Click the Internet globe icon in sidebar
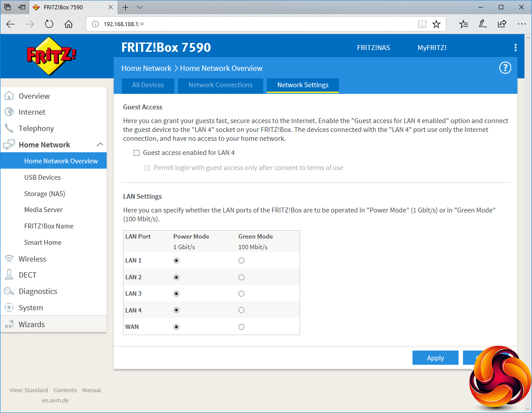Image resolution: width=532 pixels, height=413 pixels. point(9,112)
